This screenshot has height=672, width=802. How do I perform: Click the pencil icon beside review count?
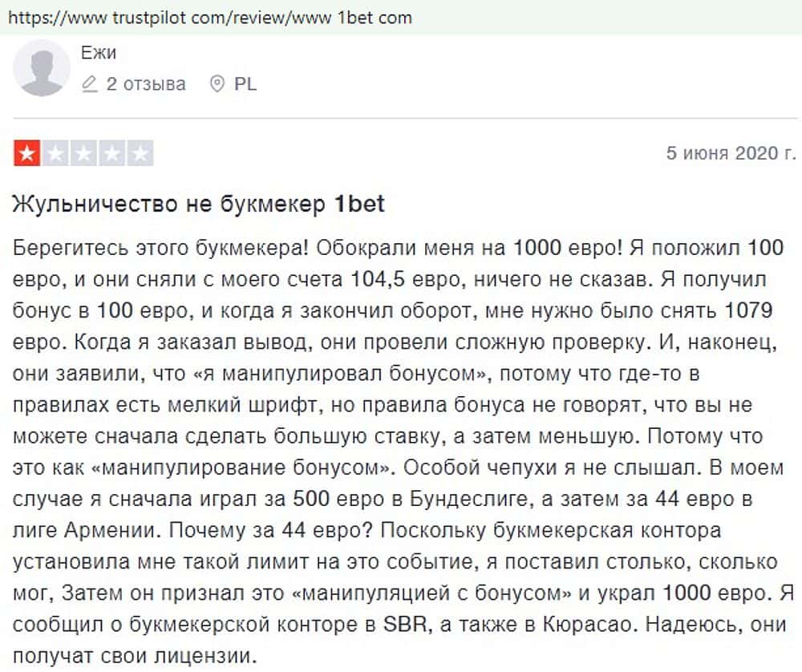point(90,84)
